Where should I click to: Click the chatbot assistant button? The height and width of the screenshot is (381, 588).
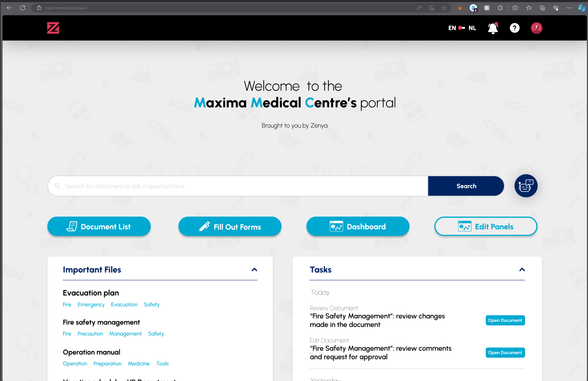tap(526, 186)
